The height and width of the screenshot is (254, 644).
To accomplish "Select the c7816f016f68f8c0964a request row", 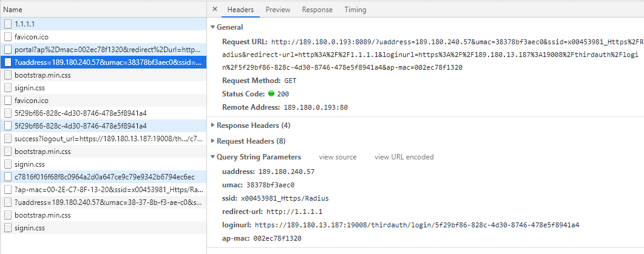I will 104,176.
